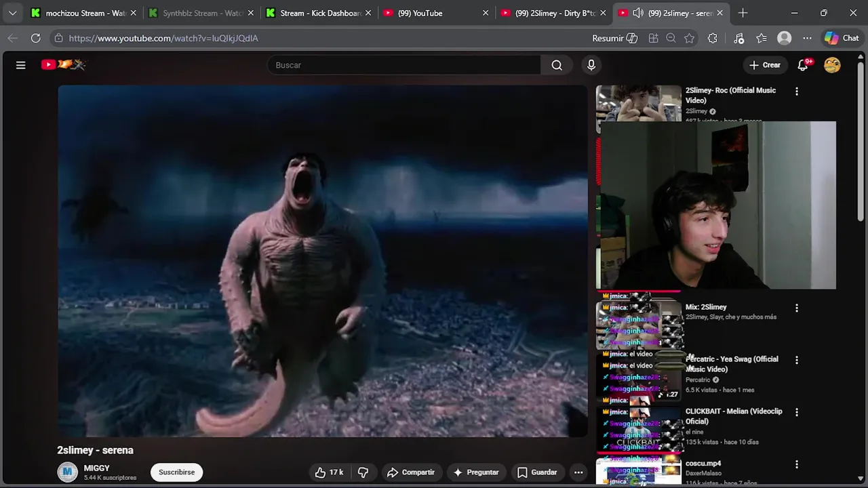The height and width of the screenshot is (488, 868).
Task: Click Resumir in the address bar
Action: (614, 38)
